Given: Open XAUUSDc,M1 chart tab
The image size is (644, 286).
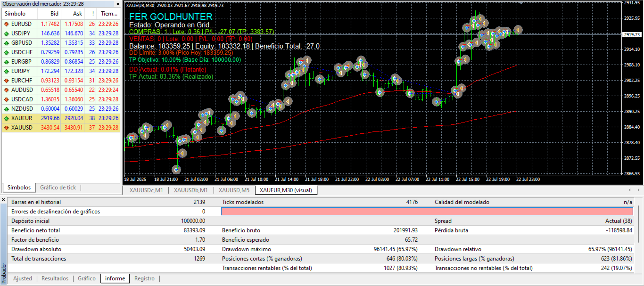Looking at the screenshot, I should pyautogui.click(x=146, y=190).
